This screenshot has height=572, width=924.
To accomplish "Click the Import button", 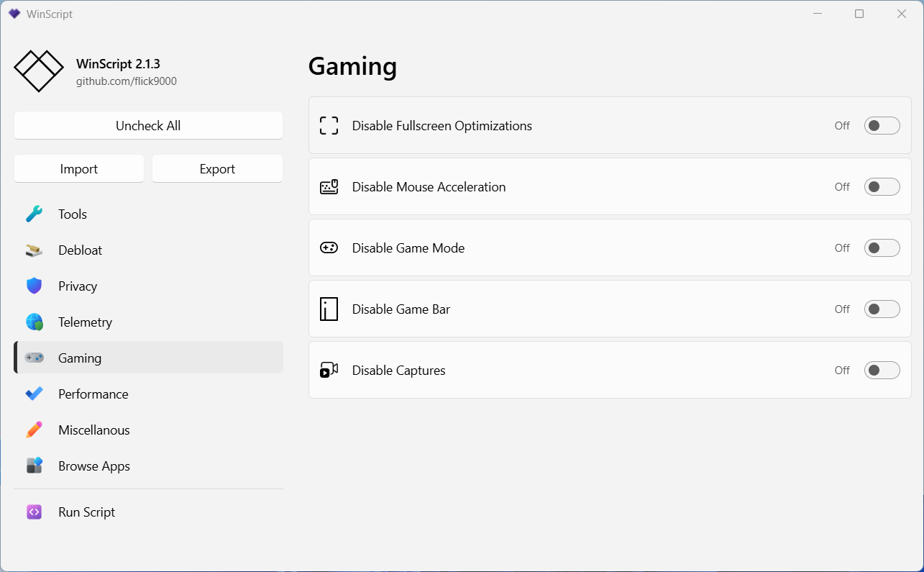I will pos(79,169).
